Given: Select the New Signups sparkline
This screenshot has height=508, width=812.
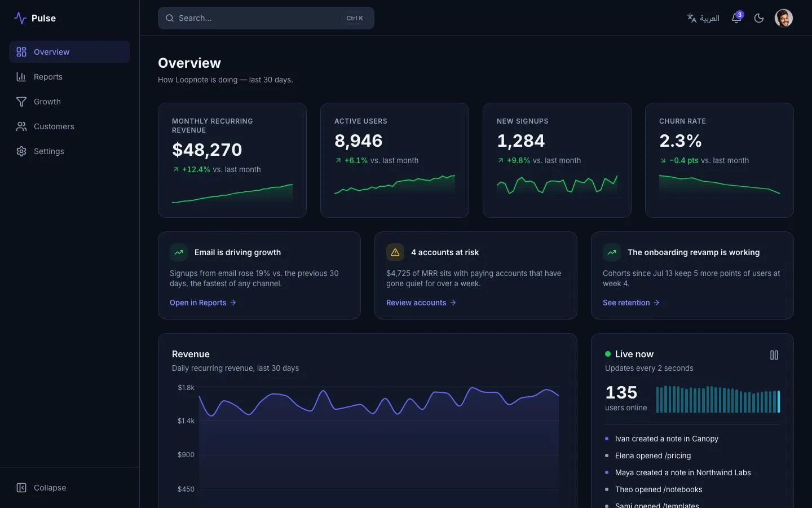Looking at the screenshot, I should [x=557, y=185].
